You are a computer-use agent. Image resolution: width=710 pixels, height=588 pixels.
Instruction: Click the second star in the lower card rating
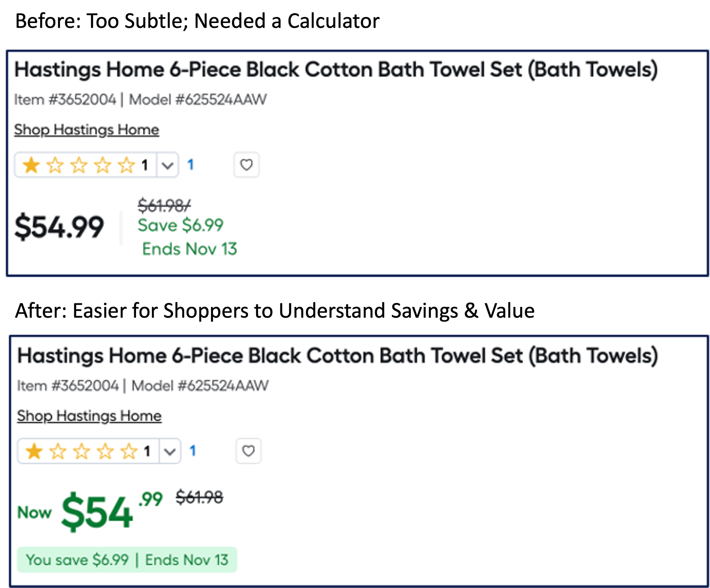click(x=58, y=451)
